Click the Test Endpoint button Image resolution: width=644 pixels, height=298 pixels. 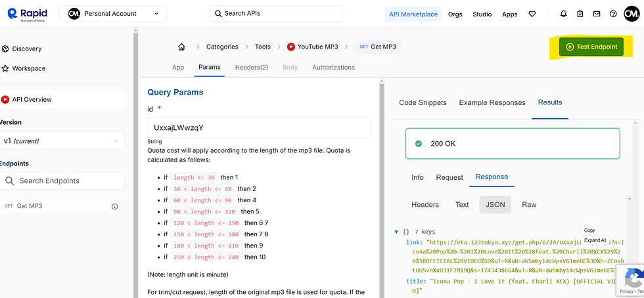tap(591, 47)
